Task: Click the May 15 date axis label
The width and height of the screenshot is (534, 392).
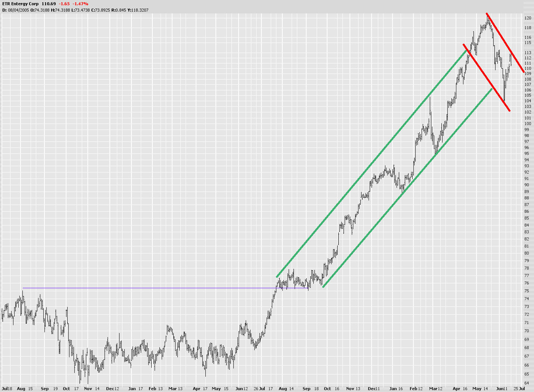Action: tap(220, 389)
